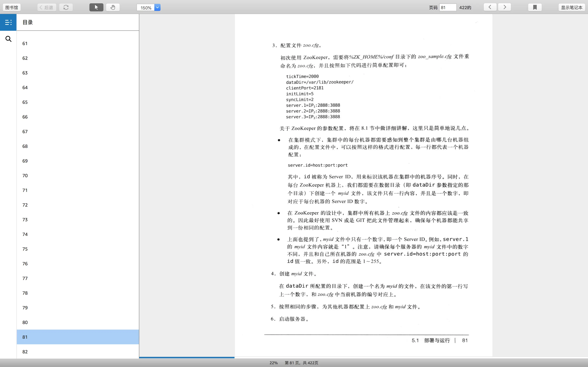Open the zoom level dropdown arrow
The height and width of the screenshot is (367, 588).
(x=157, y=7)
